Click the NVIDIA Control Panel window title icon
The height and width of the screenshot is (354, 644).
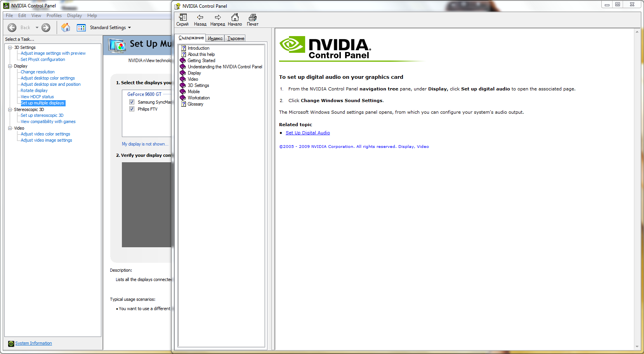[x=6, y=6]
